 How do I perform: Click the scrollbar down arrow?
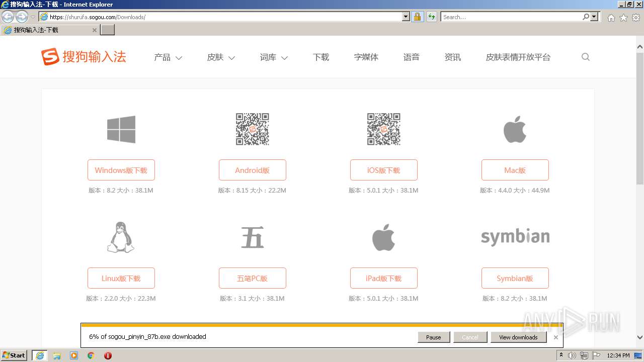coord(640,337)
